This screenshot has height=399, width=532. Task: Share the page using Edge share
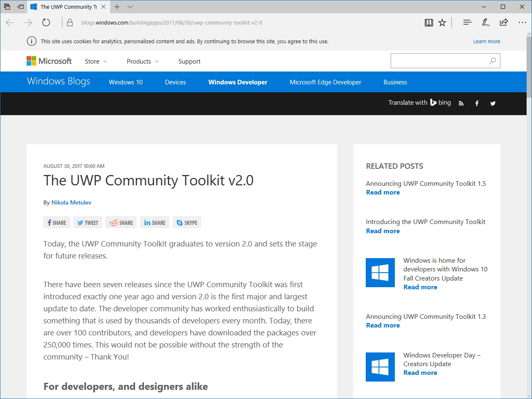tap(504, 22)
